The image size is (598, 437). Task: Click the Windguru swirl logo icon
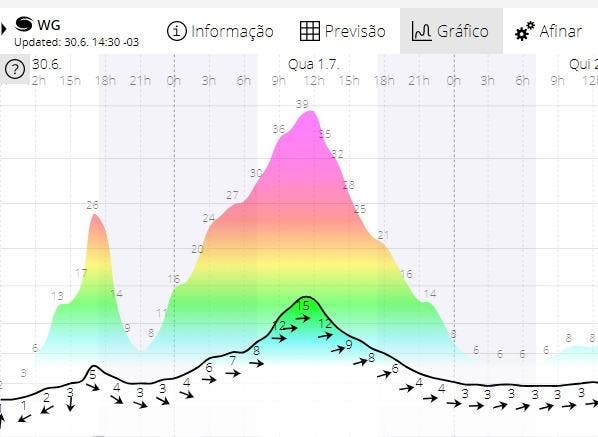click(24, 25)
